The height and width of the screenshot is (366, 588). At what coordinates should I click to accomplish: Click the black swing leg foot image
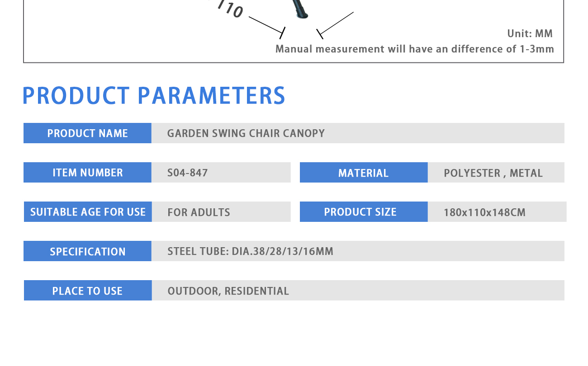tap(300, 9)
